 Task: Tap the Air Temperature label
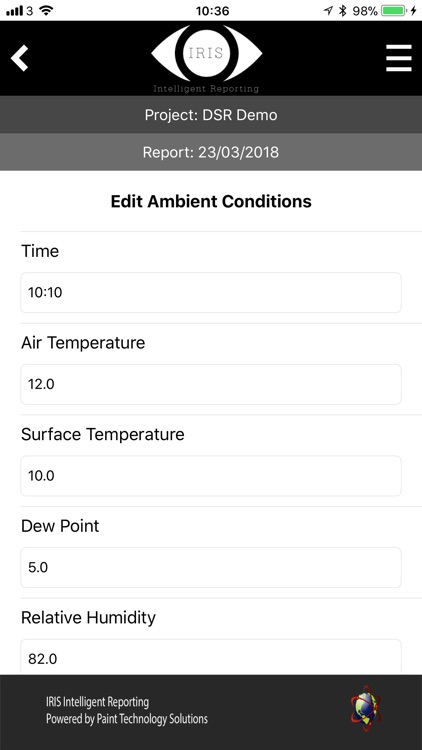tap(83, 342)
